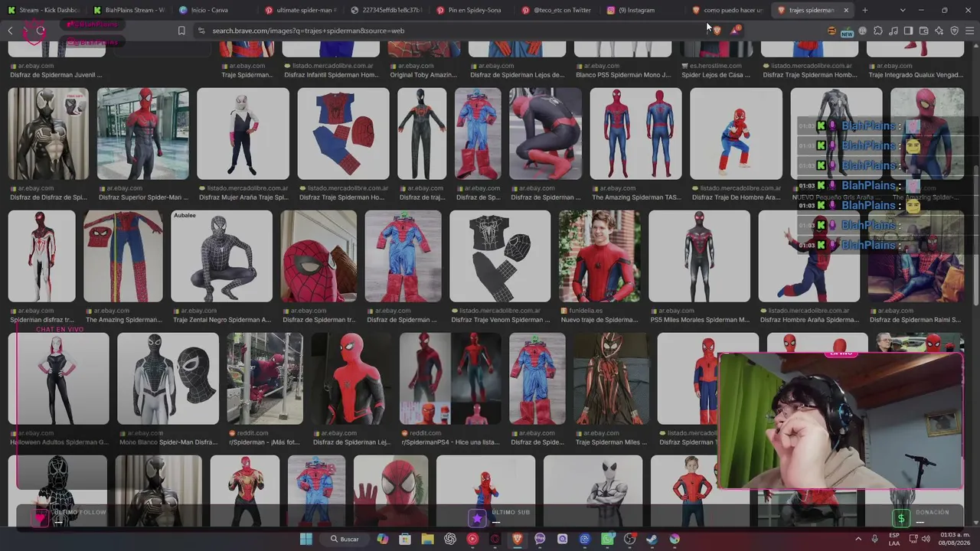View the PS5 Miles Morales costume image
The image size is (980, 551).
699,256
